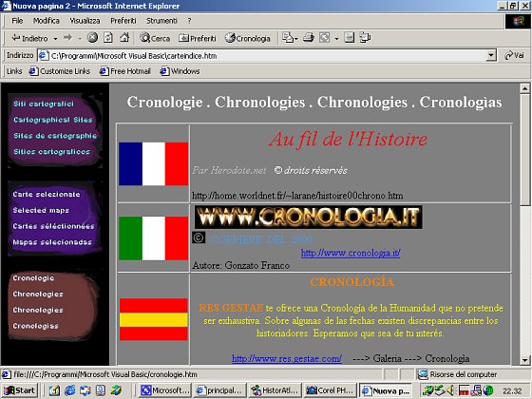Click the Refresh page toolbar icon
Image resolution: width=532 pixels, height=399 pixels.
108,38
